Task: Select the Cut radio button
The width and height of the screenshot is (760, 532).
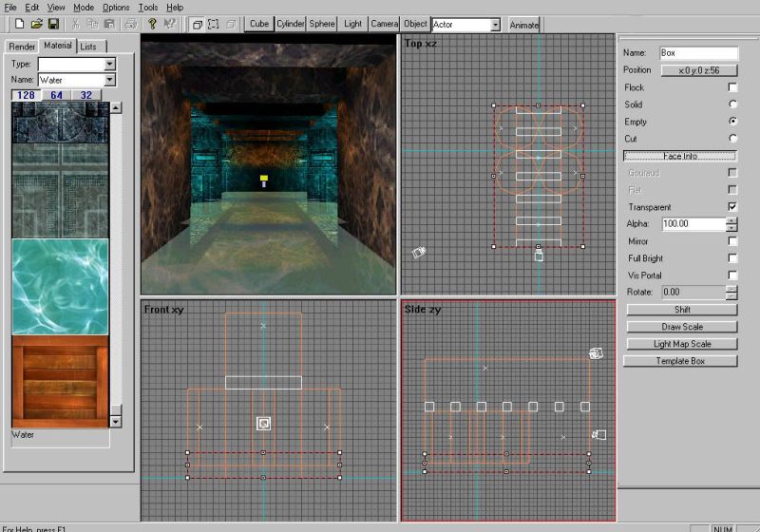Action: (x=732, y=139)
